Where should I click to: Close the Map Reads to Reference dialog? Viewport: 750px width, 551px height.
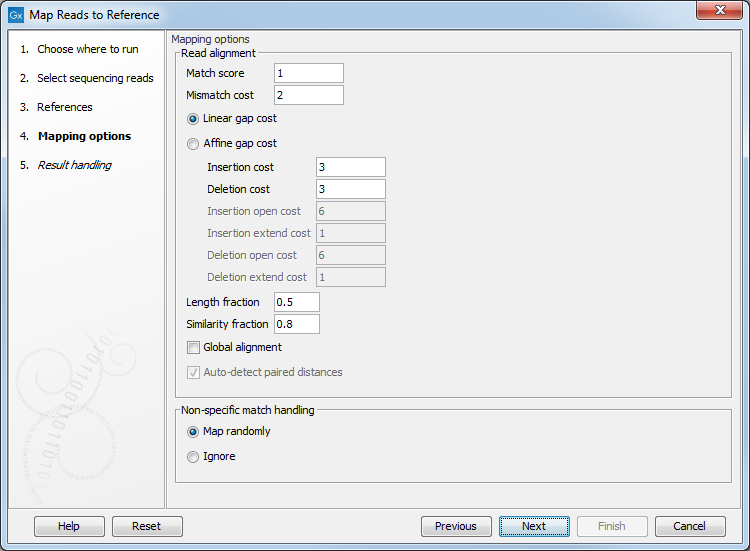716,14
